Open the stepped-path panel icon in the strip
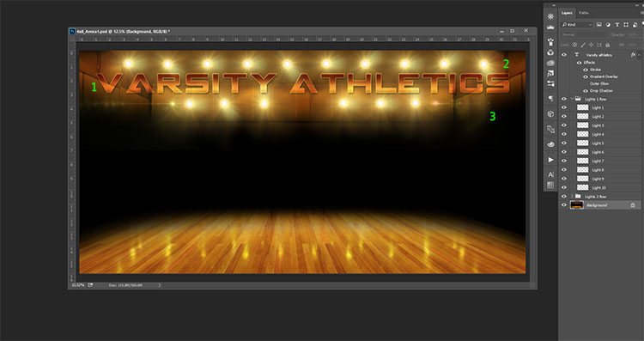The image size is (644, 341). pos(550,73)
